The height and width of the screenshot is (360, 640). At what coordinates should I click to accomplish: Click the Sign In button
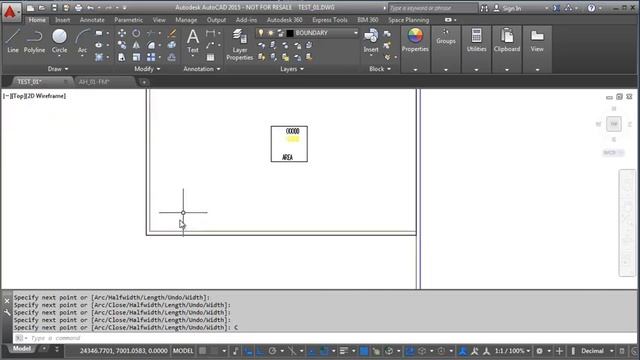coord(507,8)
